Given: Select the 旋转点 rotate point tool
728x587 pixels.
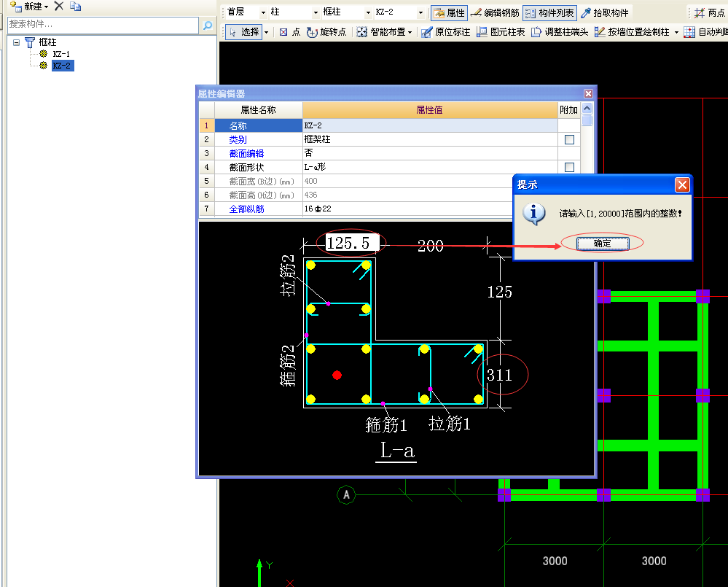Looking at the screenshot, I should tap(326, 31).
